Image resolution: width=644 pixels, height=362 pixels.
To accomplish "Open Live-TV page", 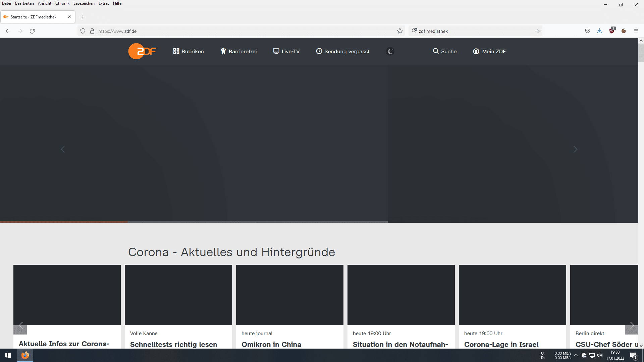I will [286, 51].
